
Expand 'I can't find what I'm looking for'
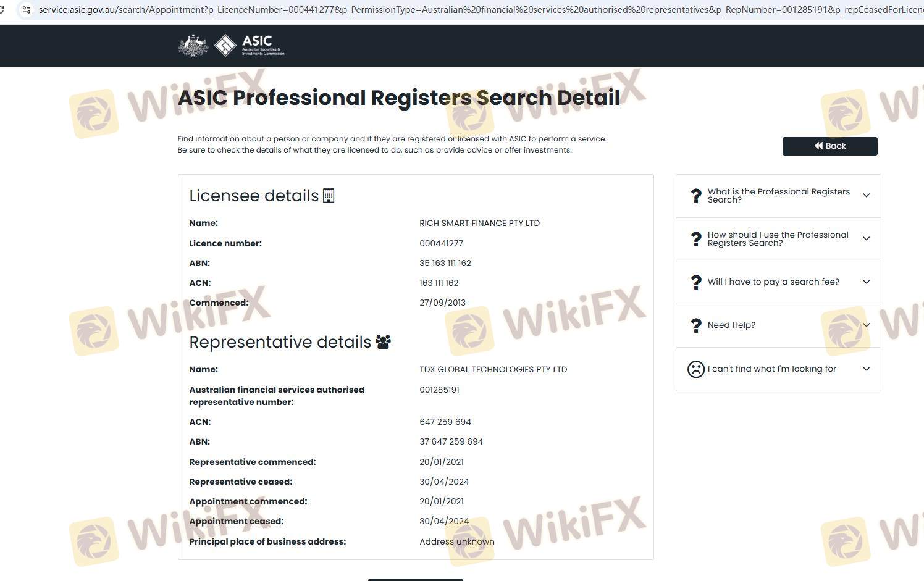point(778,369)
